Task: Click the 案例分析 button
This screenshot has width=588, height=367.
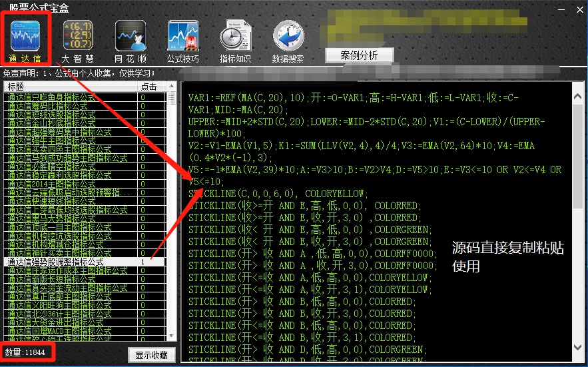Action: click(x=359, y=55)
